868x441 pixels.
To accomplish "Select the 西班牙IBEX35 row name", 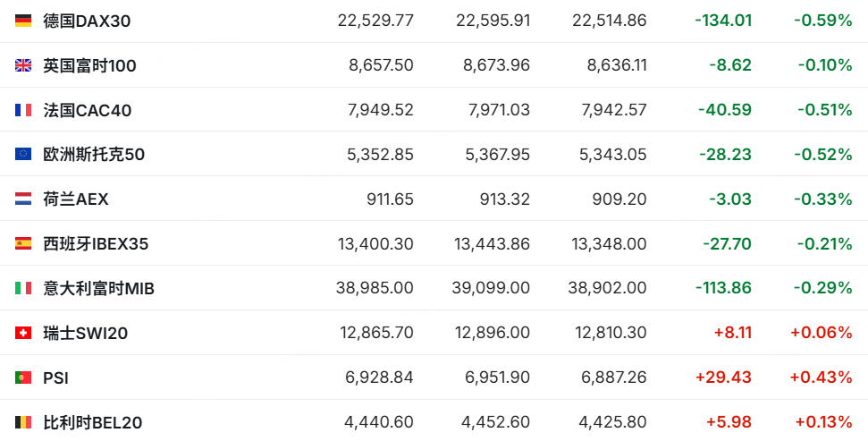I will (96, 243).
